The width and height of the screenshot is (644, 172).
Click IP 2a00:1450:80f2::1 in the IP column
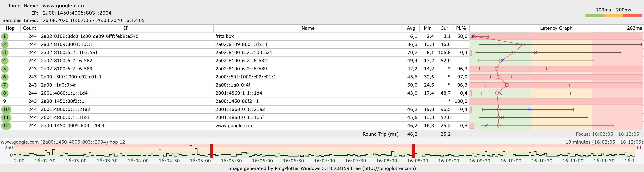pyautogui.click(x=63, y=101)
